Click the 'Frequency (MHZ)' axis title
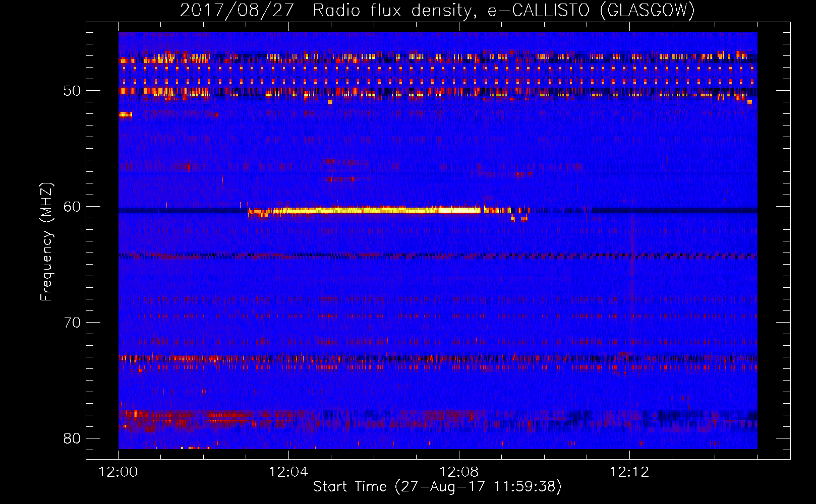The height and width of the screenshot is (504, 816). pyautogui.click(x=46, y=241)
